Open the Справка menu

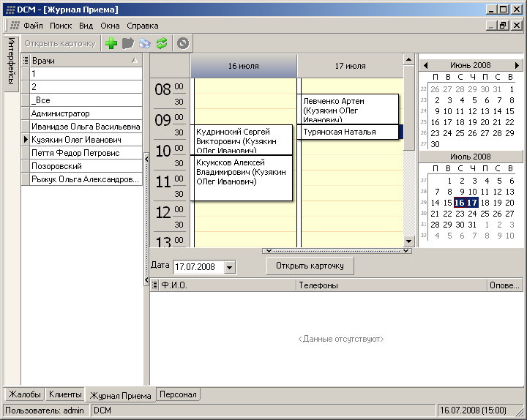pos(143,26)
